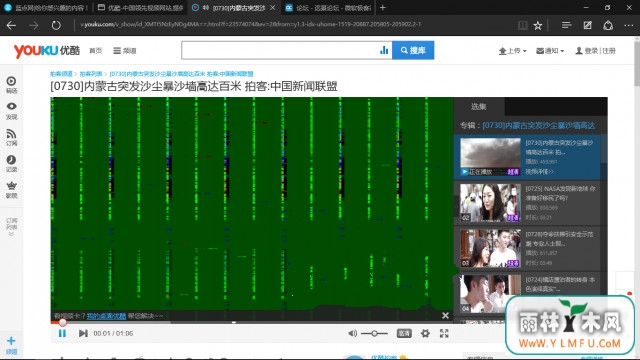640x360 pixels.
Task: Open the channel menu next to home
Action: (125, 51)
